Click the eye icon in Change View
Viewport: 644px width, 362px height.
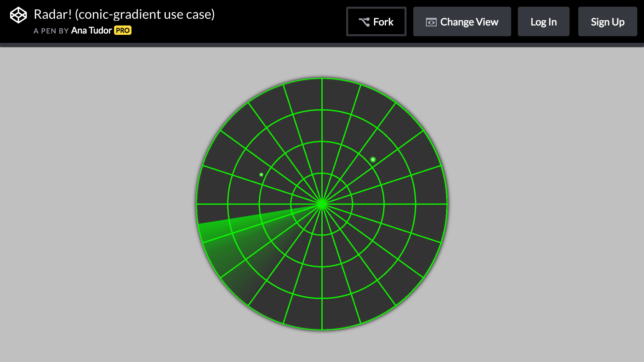431,22
